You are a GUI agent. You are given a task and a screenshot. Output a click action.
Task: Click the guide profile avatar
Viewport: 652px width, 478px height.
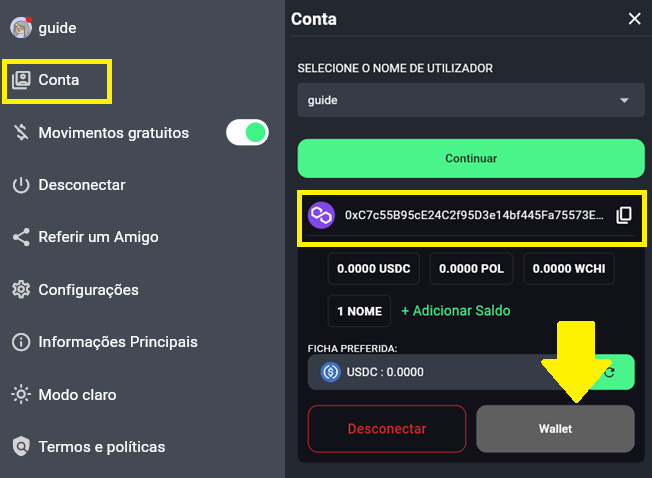20,28
